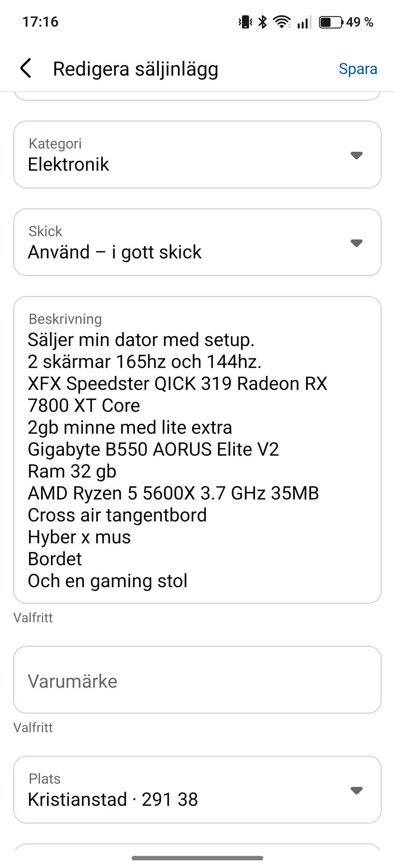
Task: Tap the battery indicator icon
Action: [x=331, y=22]
